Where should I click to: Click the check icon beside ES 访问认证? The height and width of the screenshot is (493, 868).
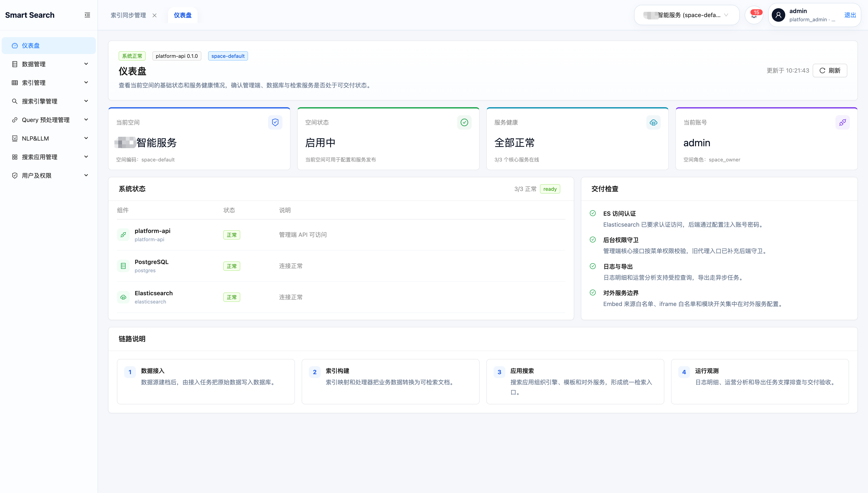coord(593,213)
